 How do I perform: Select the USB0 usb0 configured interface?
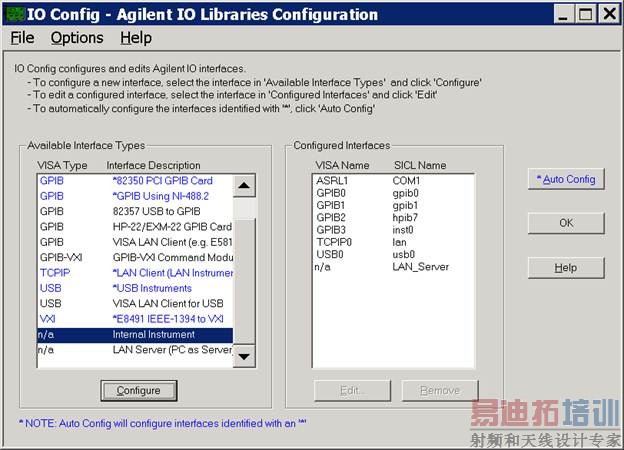pyautogui.click(x=393, y=255)
